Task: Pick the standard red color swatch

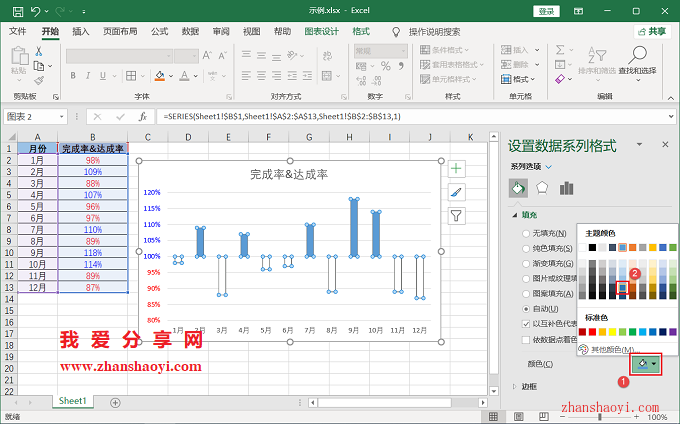Action: click(592, 333)
